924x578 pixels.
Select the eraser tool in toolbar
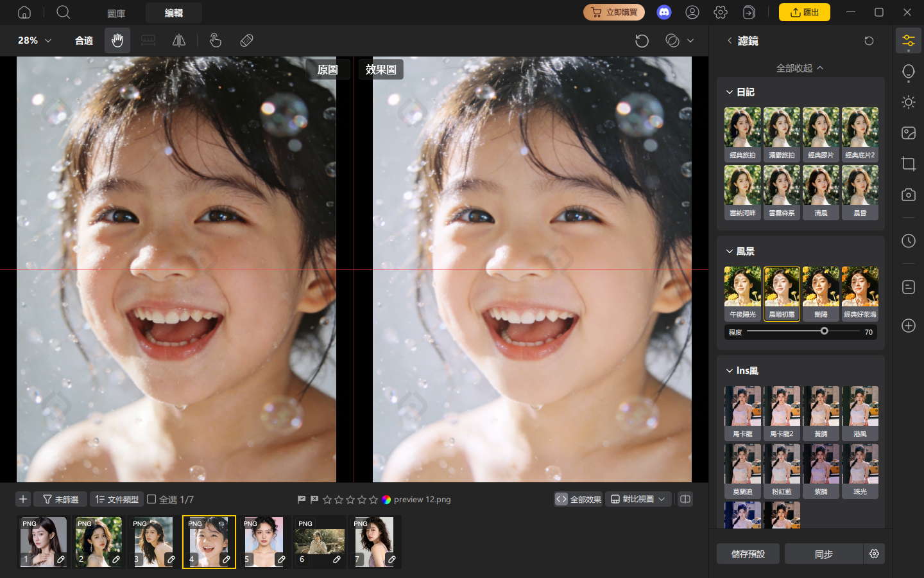(246, 40)
